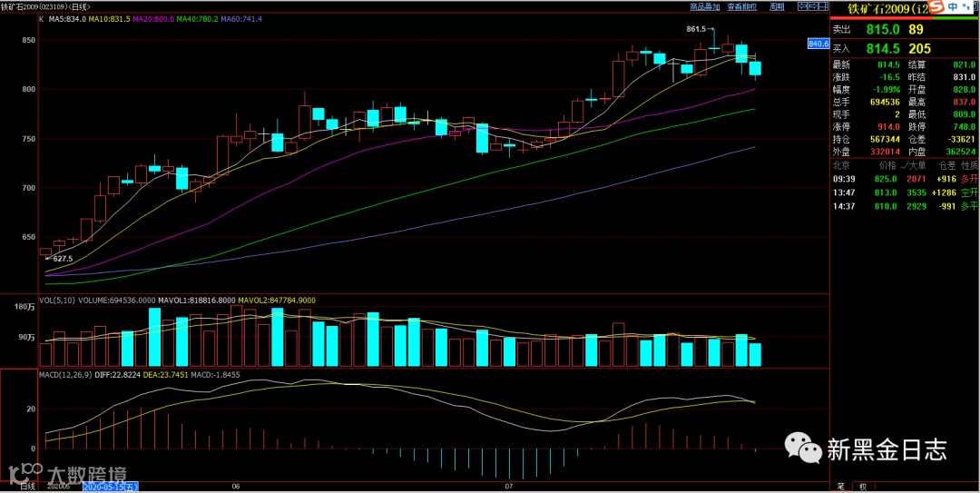
Task: Click the DIFF:22.8224 value
Action: click(115, 375)
